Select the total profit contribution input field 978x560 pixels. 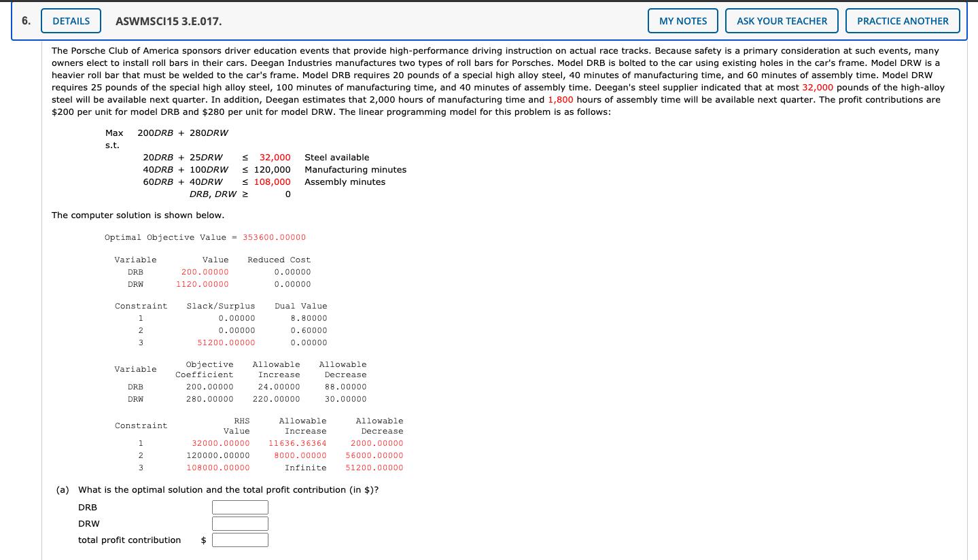click(x=239, y=539)
